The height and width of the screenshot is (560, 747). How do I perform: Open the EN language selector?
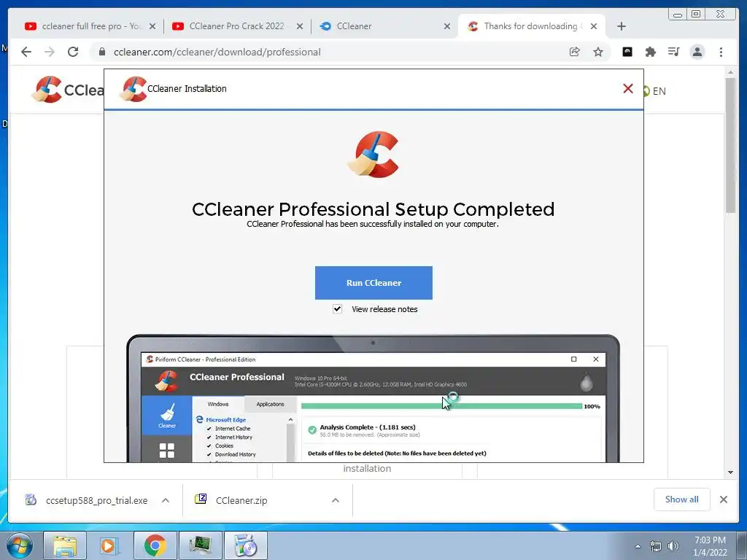tap(655, 91)
